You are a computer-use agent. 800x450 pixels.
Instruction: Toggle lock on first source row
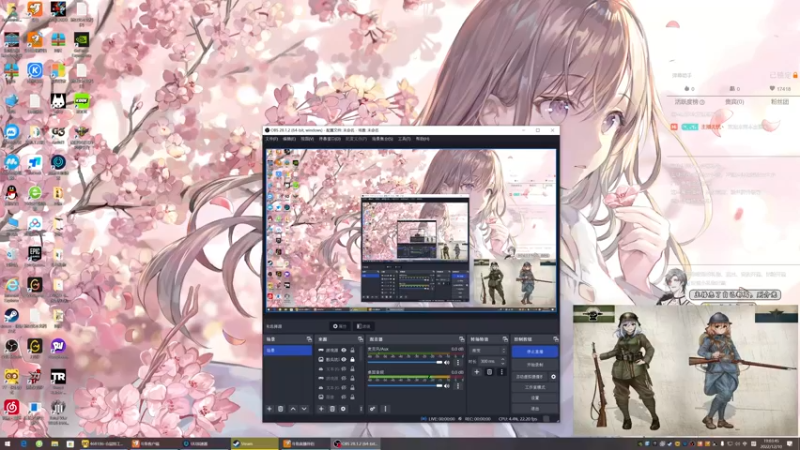coord(352,351)
